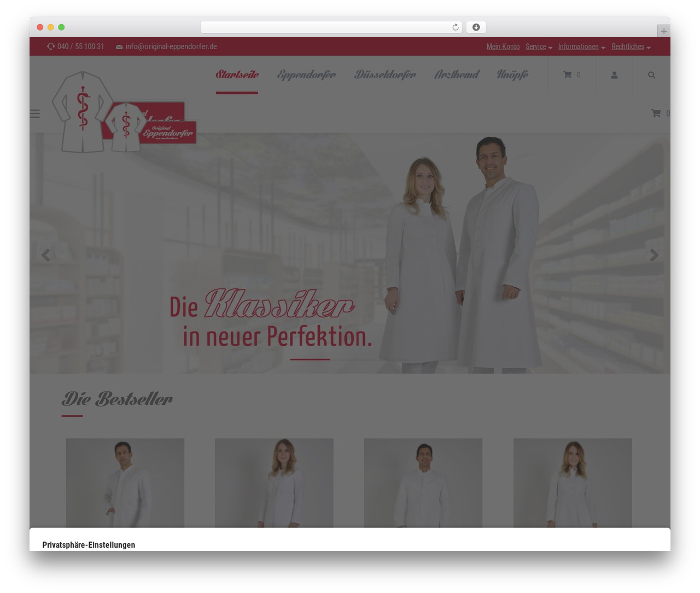This screenshot has width=700, height=593.
Task: Click the browser address bar
Action: click(x=331, y=27)
